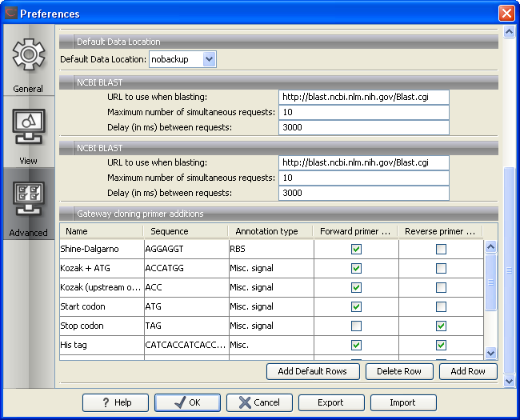Click the OK checkmark icon

pos(180,402)
